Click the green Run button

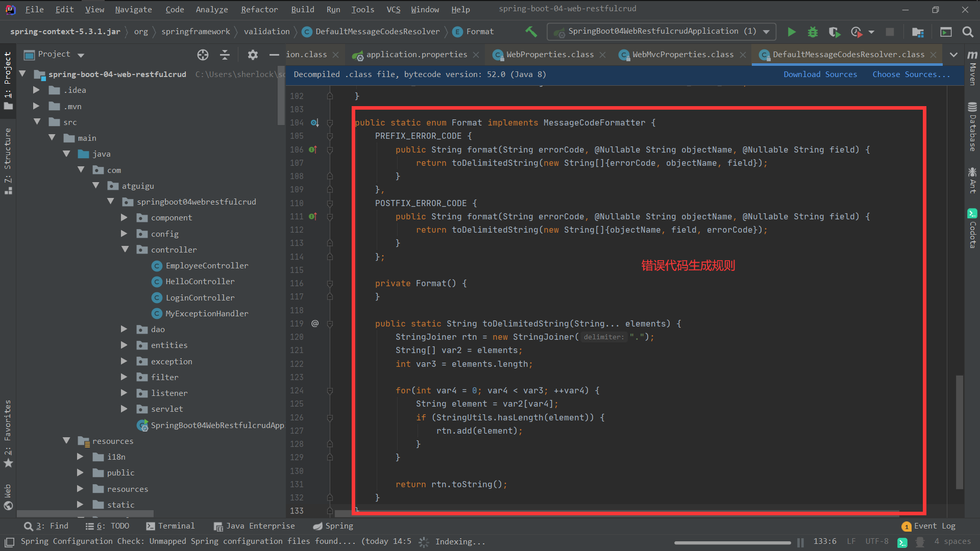pyautogui.click(x=791, y=32)
